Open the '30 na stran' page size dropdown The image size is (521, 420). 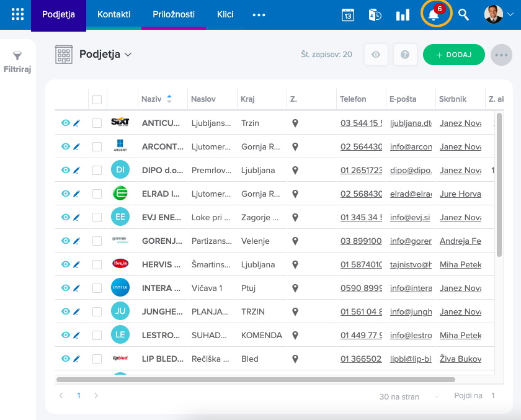[409, 396]
